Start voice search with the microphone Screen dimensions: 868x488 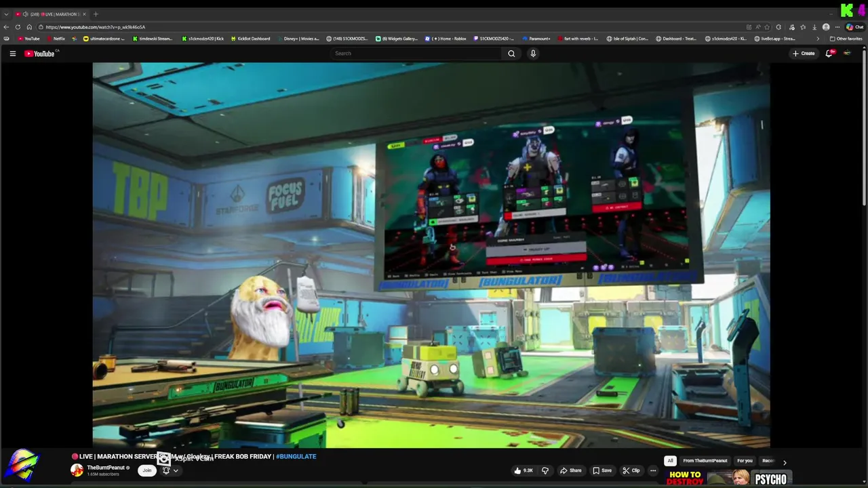[x=533, y=54]
